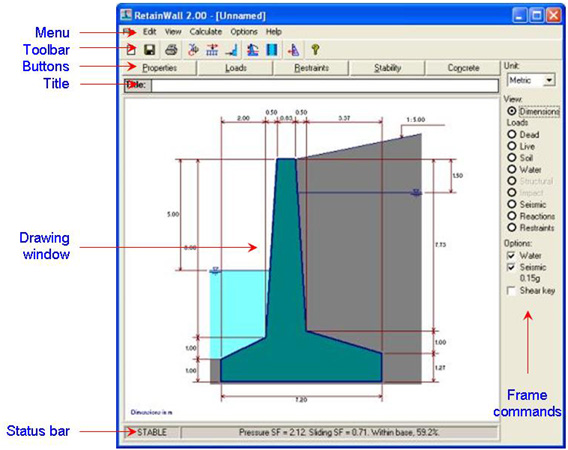Click the Save floppy disk toolbar icon
Viewport: 568px width, 450px height.
click(x=149, y=50)
